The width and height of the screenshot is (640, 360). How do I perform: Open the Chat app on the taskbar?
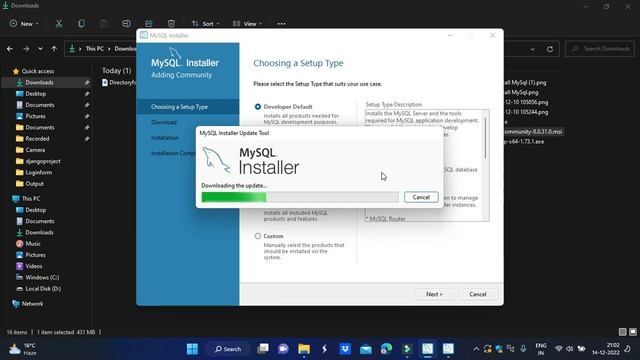coord(283,349)
